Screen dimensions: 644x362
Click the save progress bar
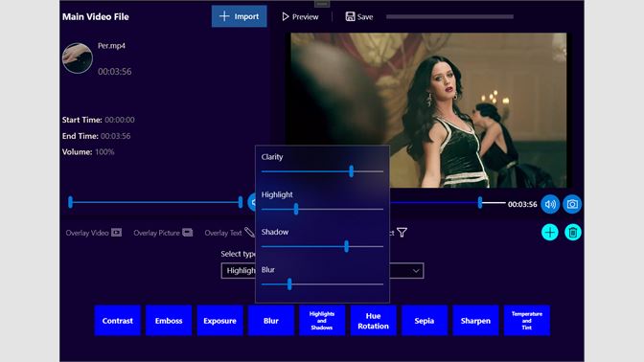point(449,17)
